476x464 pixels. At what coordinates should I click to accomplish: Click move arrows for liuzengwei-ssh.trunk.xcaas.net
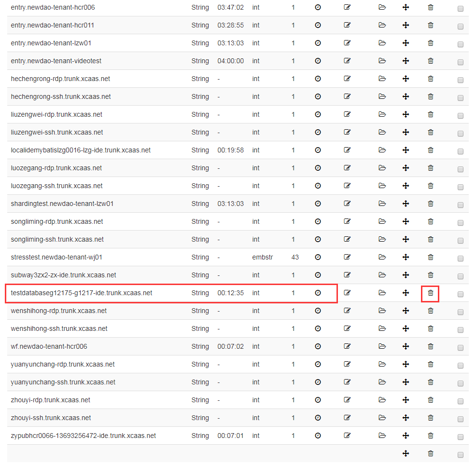[x=406, y=132]
